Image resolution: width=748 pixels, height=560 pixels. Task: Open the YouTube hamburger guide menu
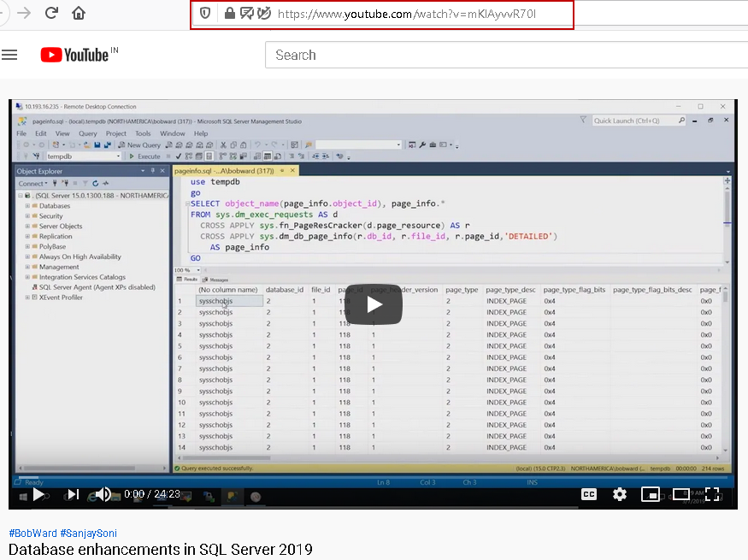pyautogui.click(x=9, y=55)
